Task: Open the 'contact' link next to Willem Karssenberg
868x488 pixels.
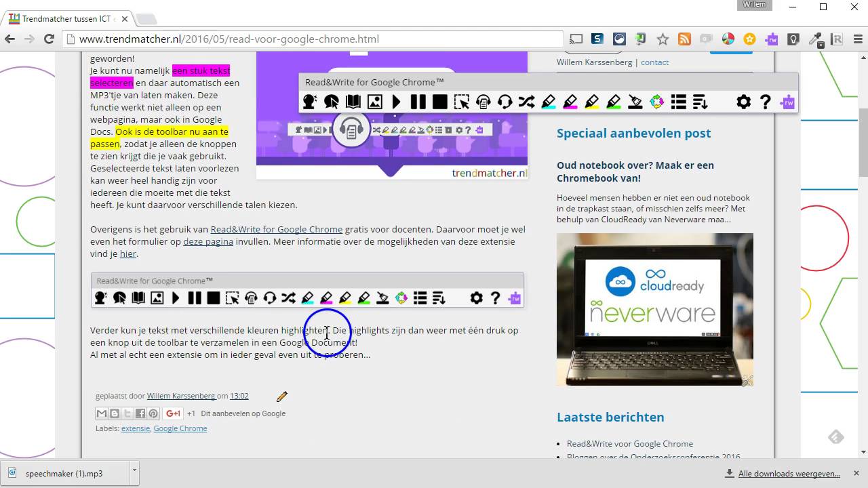Action: [655, 62]
